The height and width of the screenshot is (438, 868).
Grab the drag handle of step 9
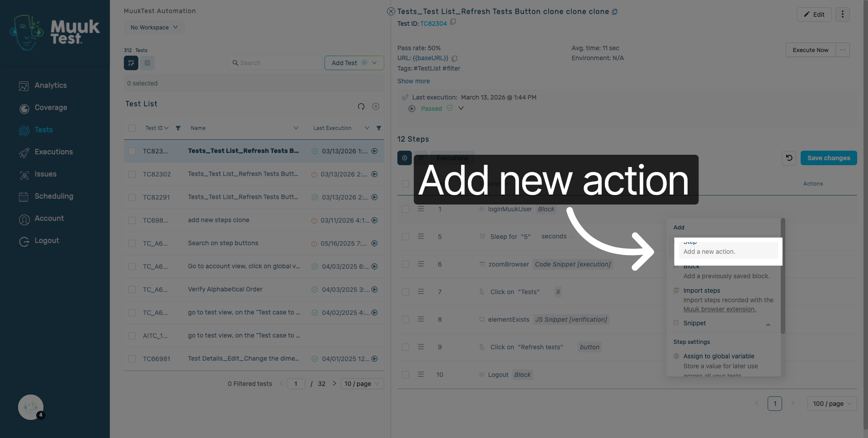(x=421, y=347)
